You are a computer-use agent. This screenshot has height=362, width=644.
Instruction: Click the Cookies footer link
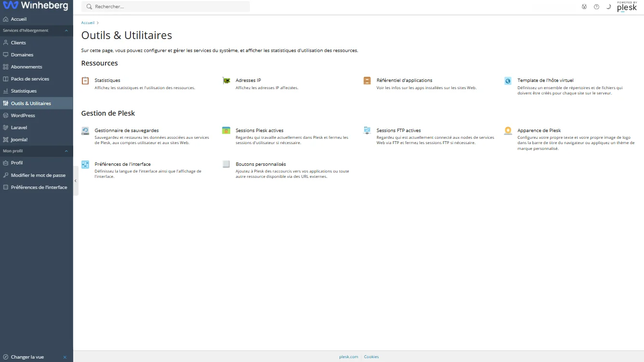pyautogui.click(x=371, y=357)
